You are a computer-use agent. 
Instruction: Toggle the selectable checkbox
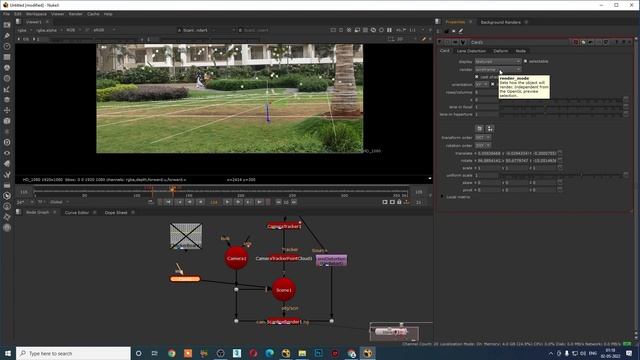tap(525, 61)
